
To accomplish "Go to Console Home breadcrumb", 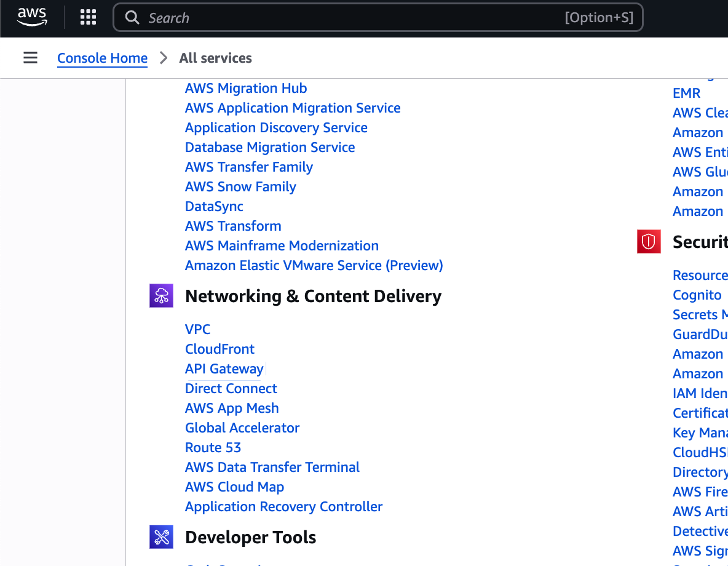I will coord(102,58).
